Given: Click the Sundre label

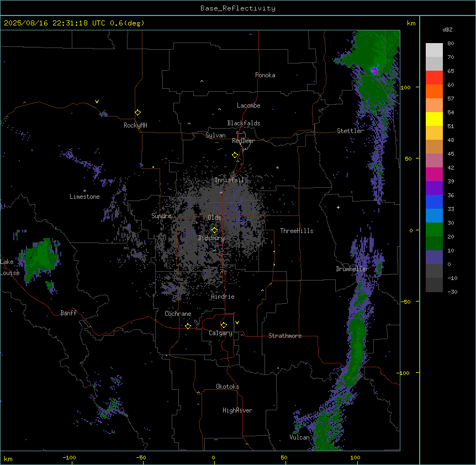Looking at the screenshot, I should (x=161, y=216).
